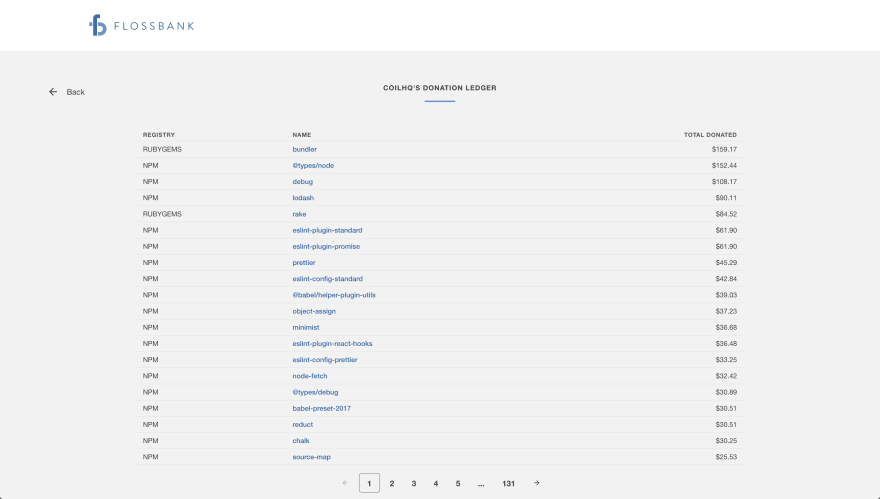Open the node-fetch link
This screenshot has width=880, height=499.
pos(310,376)
